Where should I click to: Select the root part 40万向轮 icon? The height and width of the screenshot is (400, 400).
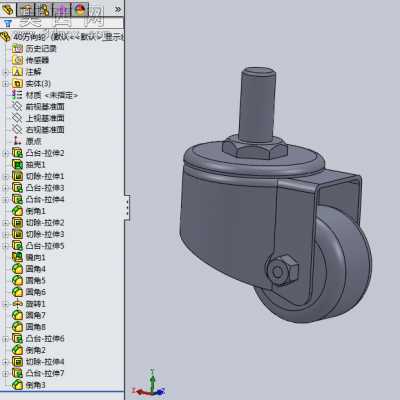pyautogui.click(x=6, y=37)
